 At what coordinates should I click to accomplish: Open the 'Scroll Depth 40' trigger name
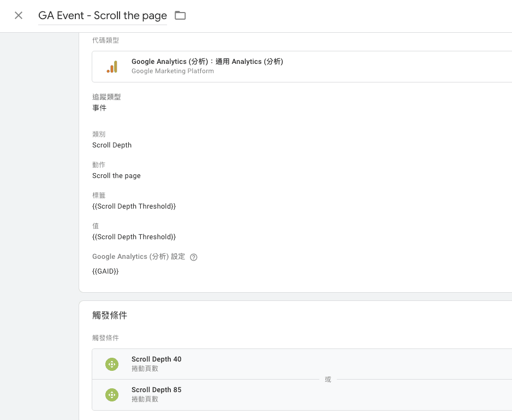(156, 359)
